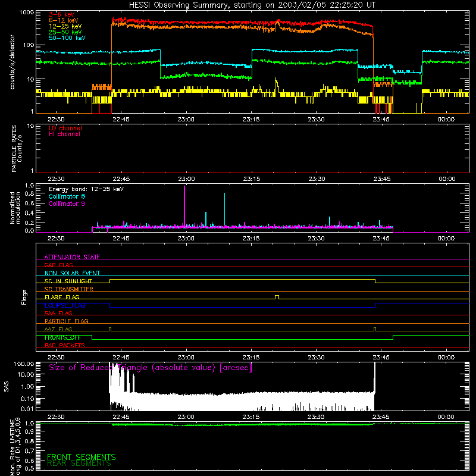This screenshot has height=476, width=476.
Task: Select the Collimator 8 legend entry
Action: point(67,196)
